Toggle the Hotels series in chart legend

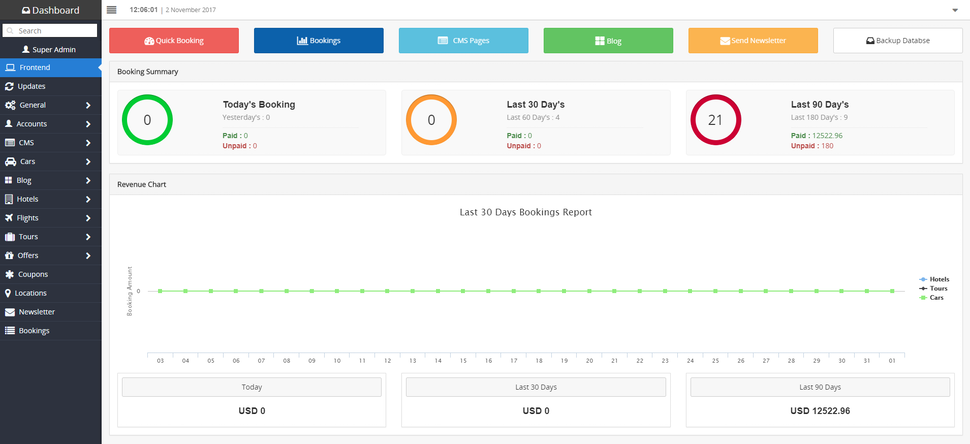tap(934, 280)
